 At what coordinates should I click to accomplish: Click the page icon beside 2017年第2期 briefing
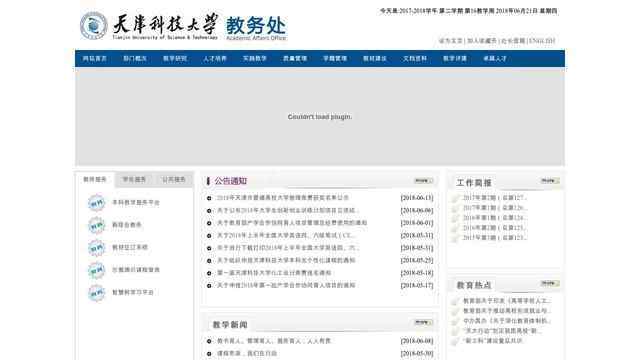coord(455,198)
